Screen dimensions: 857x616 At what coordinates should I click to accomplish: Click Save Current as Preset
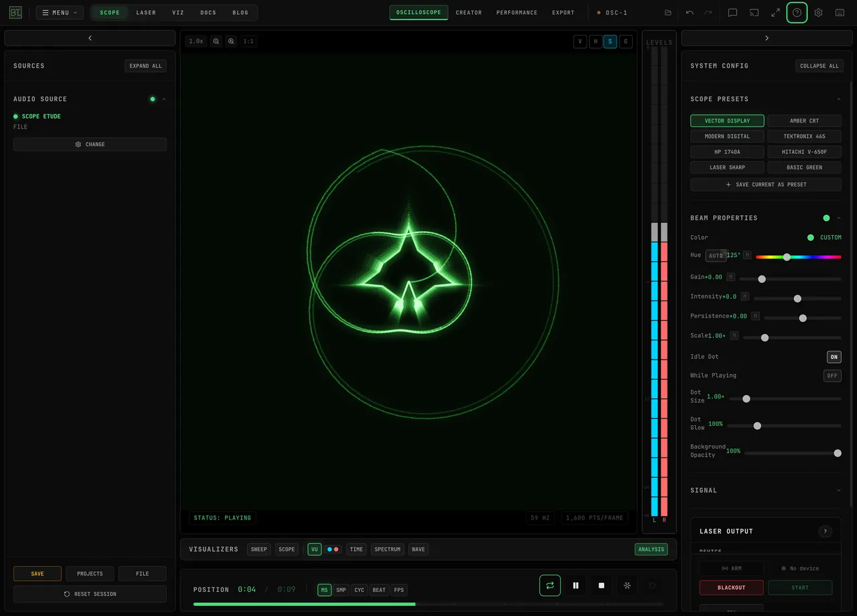click(x=766, y=185)
